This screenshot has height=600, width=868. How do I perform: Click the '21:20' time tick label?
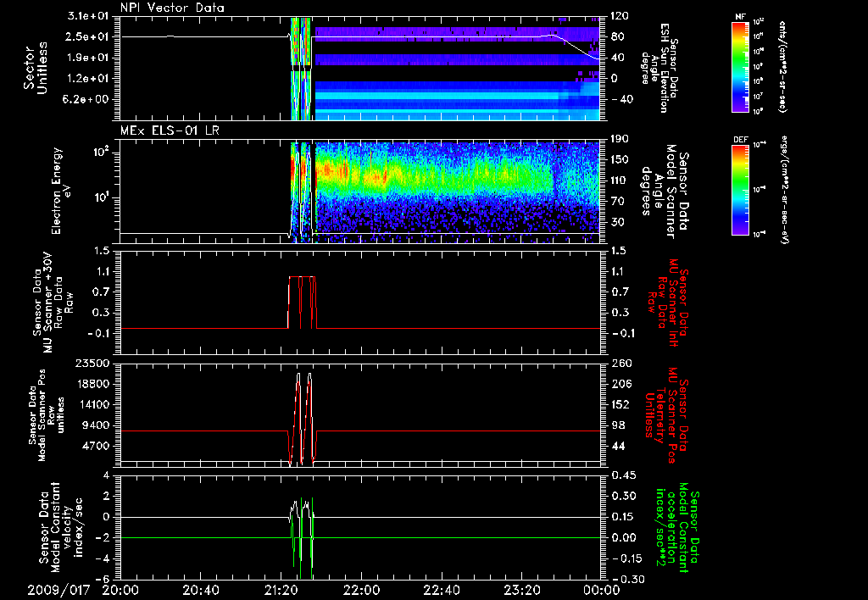(x=281, y=590)
